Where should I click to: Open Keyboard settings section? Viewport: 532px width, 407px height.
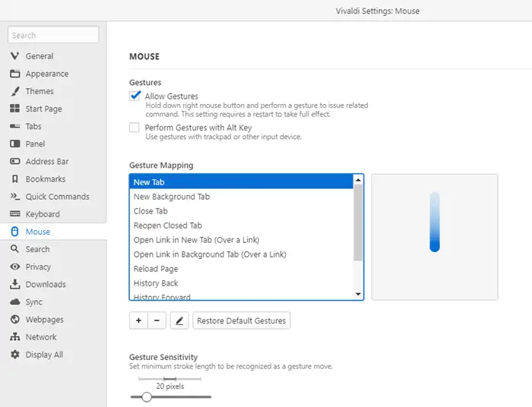click(x=43, y=214)
